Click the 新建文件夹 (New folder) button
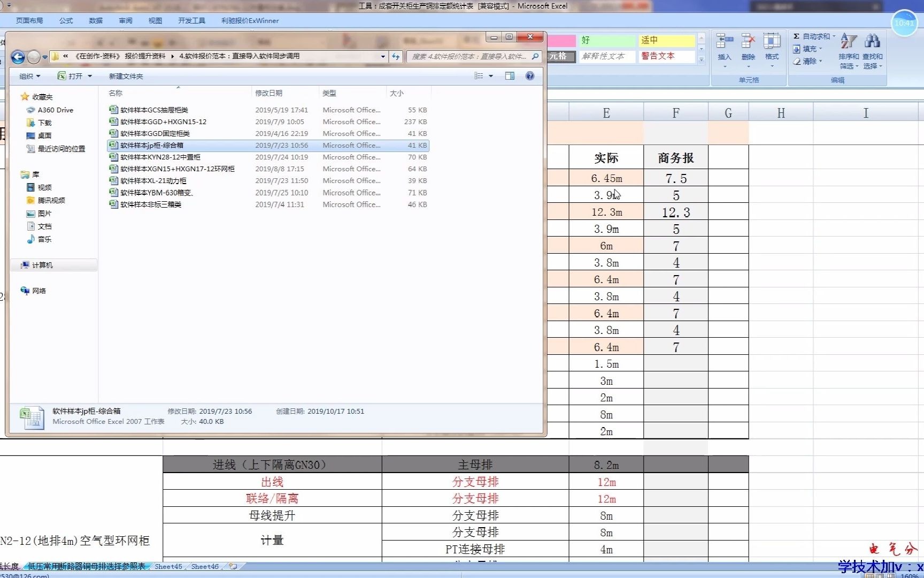This screenshot has width=924, height=578. pyautogui.click(x=126, y=76)
